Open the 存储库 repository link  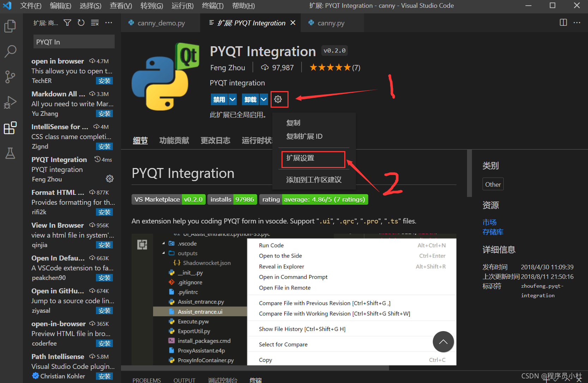(x=493, y=232)
